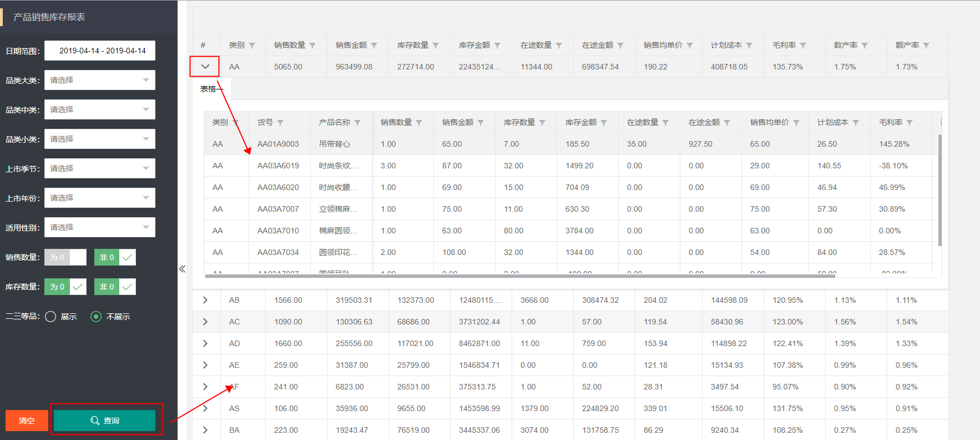The height and width of the screenshot is (440, 980).
Task: Expand the AB category row
Action: click(x=205, y=300)
